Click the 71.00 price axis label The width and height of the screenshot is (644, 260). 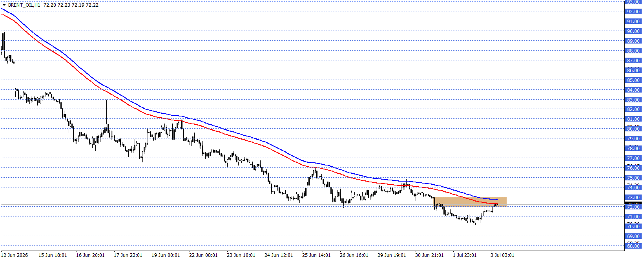(x=633, y=217)
